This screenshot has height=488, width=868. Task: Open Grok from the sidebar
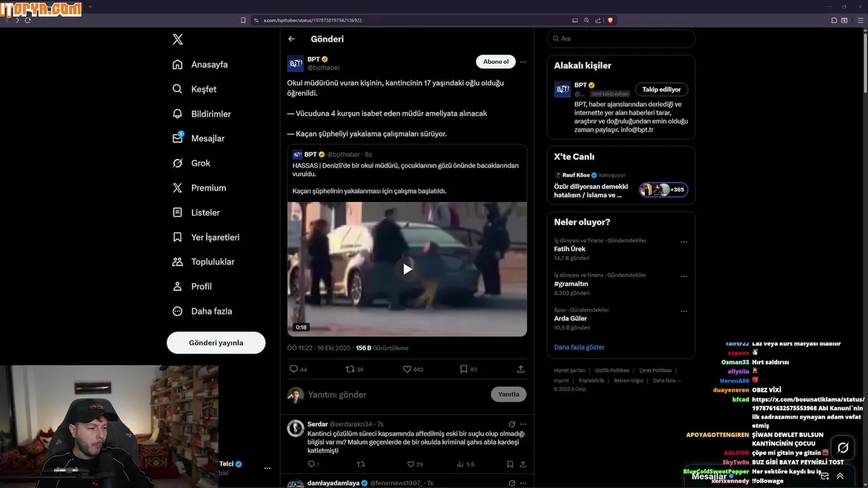click(191, 163)
